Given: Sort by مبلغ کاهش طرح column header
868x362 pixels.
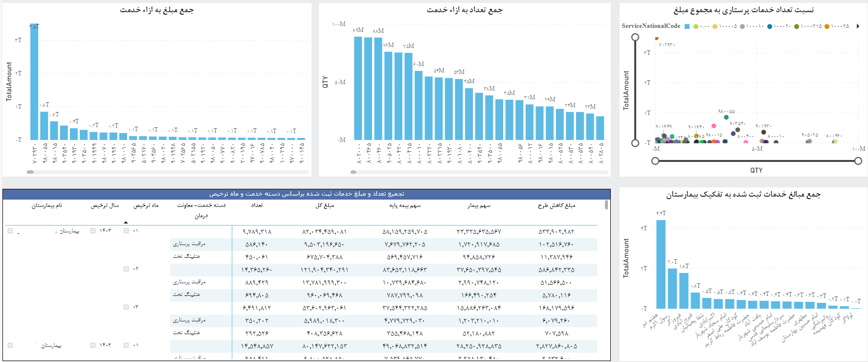Looking at the screenshot, I should 556,205.
